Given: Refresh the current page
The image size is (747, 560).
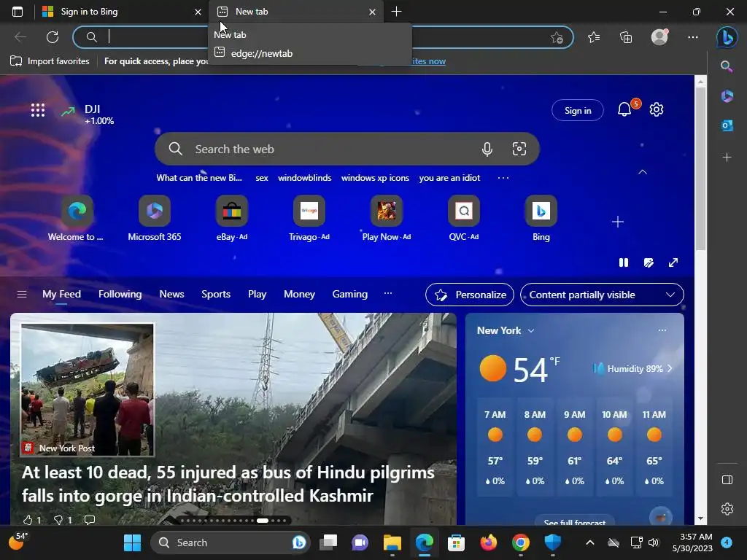Looking at the screenshot, I should 53,37.
